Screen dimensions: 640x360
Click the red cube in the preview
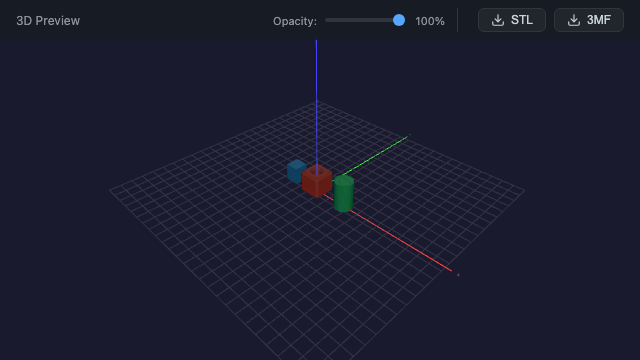click(x=317, y=181)
